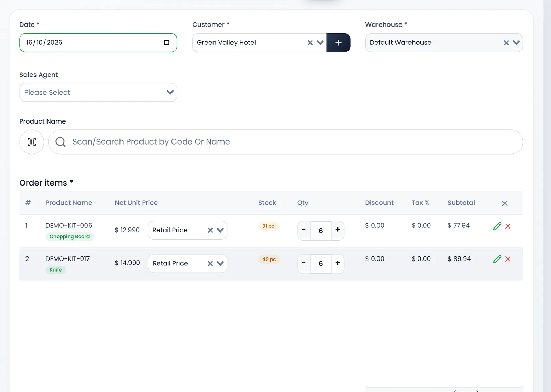Image resolution: width=551 pixels, height=392 pixels.
Task: Clear Retail Price for DEMO-KIT-006
Action: [210, 230]
